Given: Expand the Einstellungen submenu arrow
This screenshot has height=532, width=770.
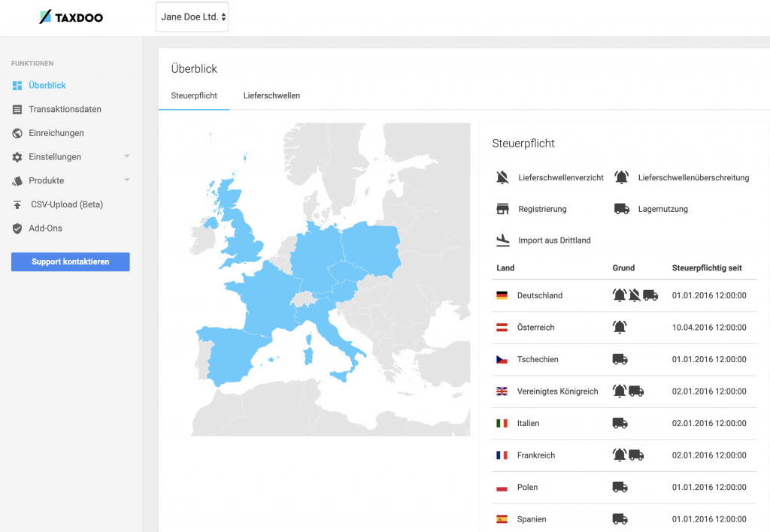Looking at the screenshot, I should coord(127,156).
